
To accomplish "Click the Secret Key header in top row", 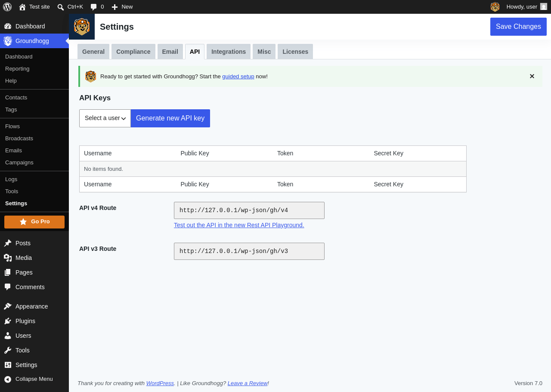I will [x=388, y=153].
